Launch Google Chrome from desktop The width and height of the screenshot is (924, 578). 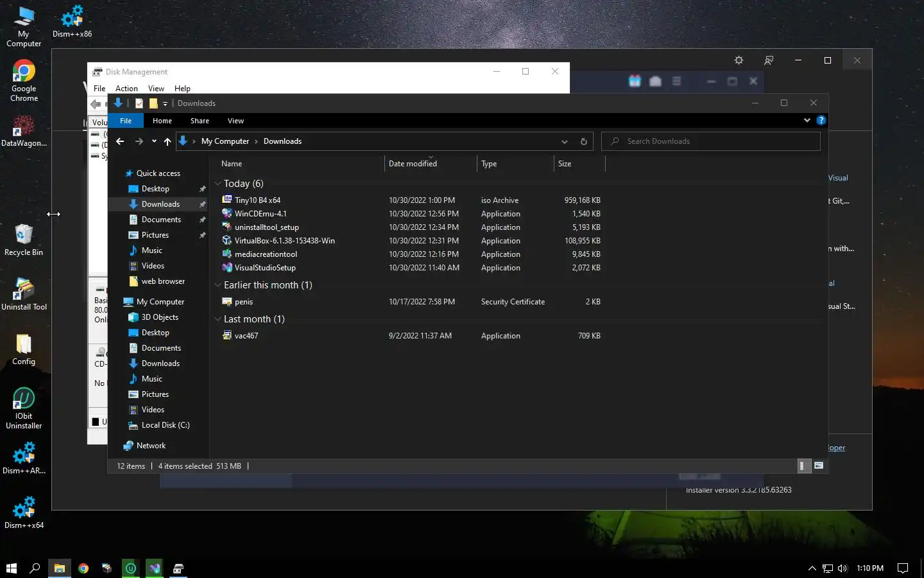click(x=24, y=81)
